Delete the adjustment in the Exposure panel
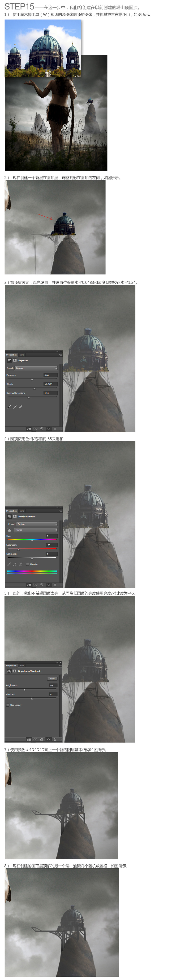This screenshot has height=980, width=189. point(55,429)
